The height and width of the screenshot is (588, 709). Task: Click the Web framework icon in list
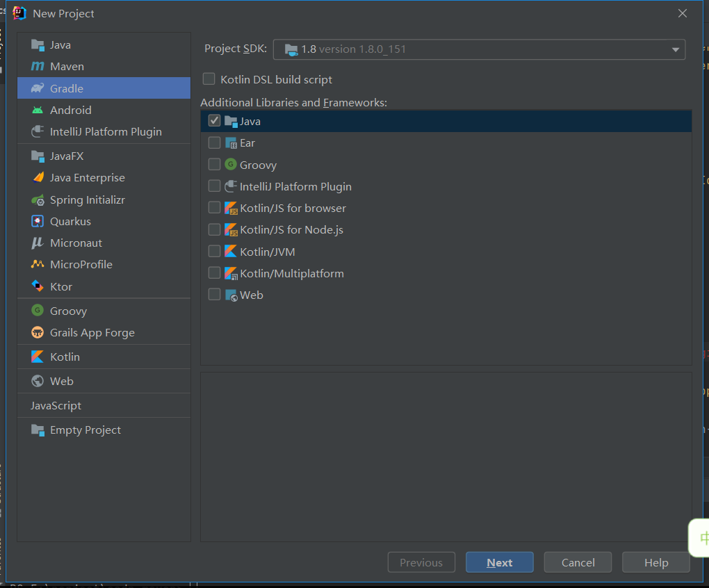point(231,295)
